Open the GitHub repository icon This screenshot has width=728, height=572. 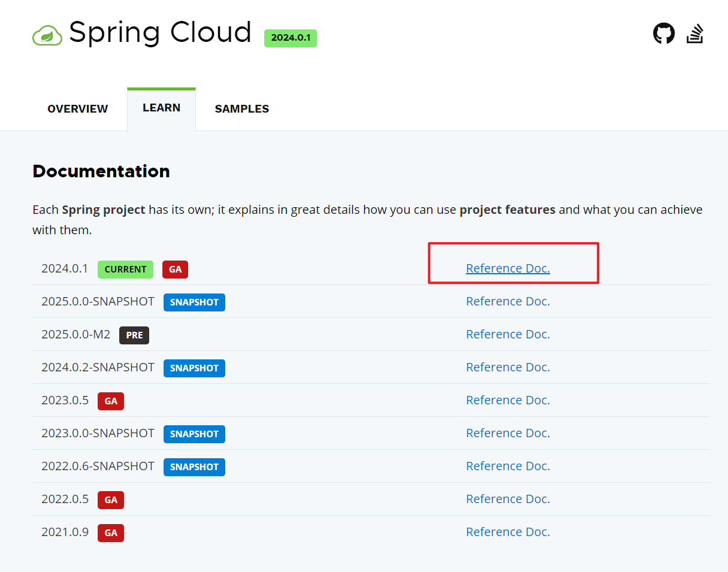[664, 33]
